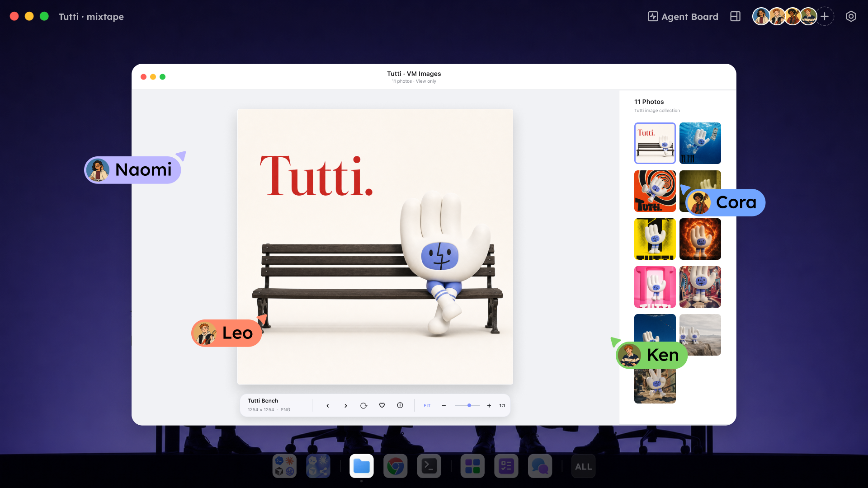Open the Agent Board
This screenshot has height=488, width=868.
(x=683, y=17)
